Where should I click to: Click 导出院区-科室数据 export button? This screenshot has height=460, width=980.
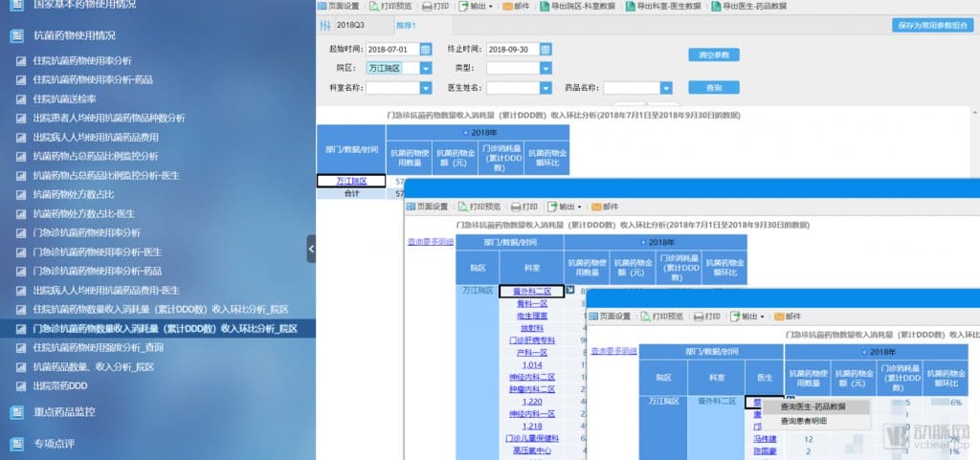tap(577, 6)
